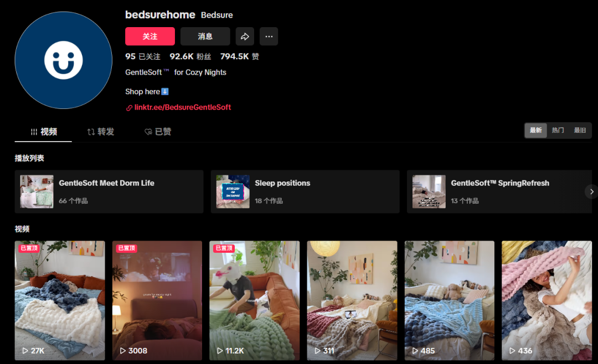Screen dimensions: 598x364
Task: Click the 消息 message button
Action: 205,37
